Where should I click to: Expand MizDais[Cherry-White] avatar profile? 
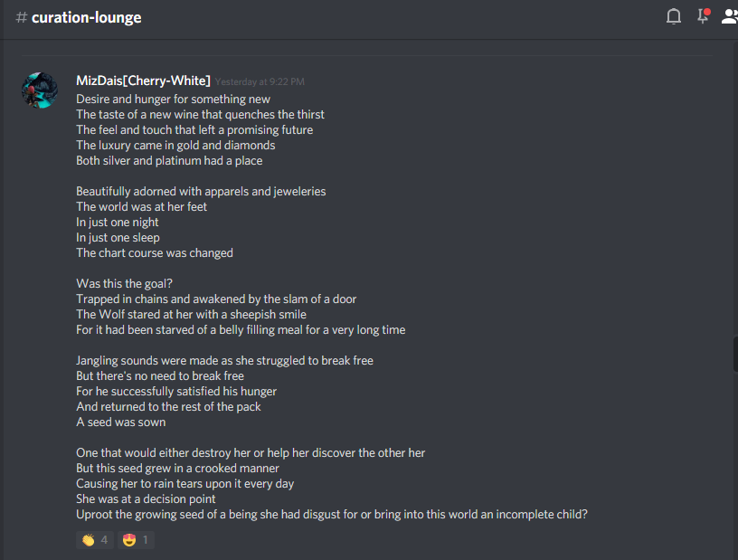coord(39,90)
